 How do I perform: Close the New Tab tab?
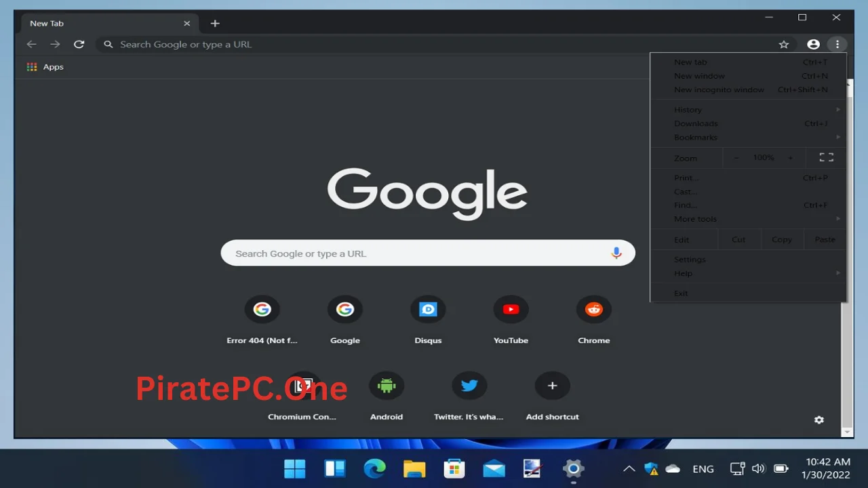coord(186,23)
